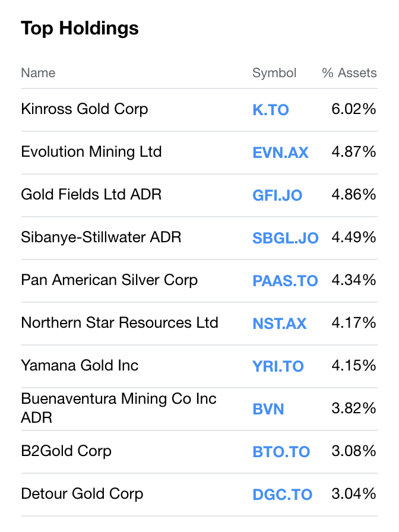399x532 pixels.
Task: Open the BTO.TO ticker link
Action: (281, 452)
